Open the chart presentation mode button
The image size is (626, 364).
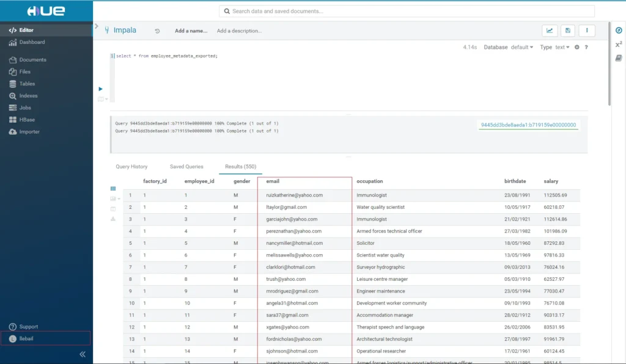(x=550, y=31)
